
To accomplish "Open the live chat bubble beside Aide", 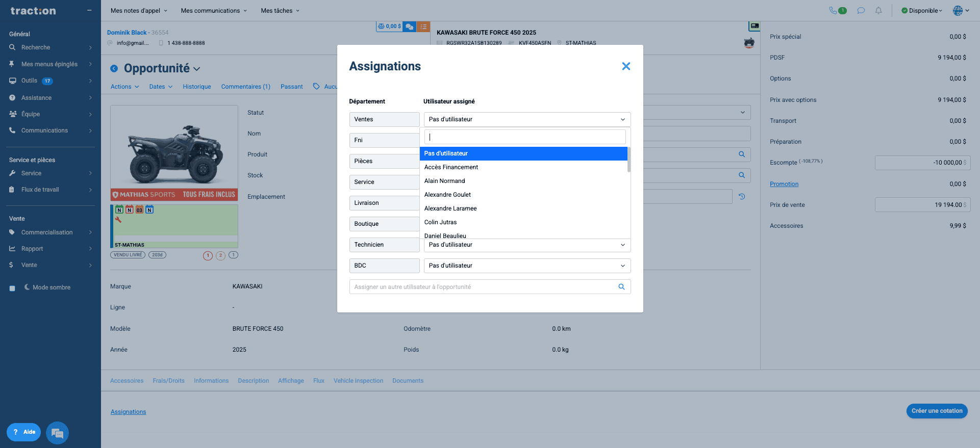I will pyautogui.click(x=57, y=433).
